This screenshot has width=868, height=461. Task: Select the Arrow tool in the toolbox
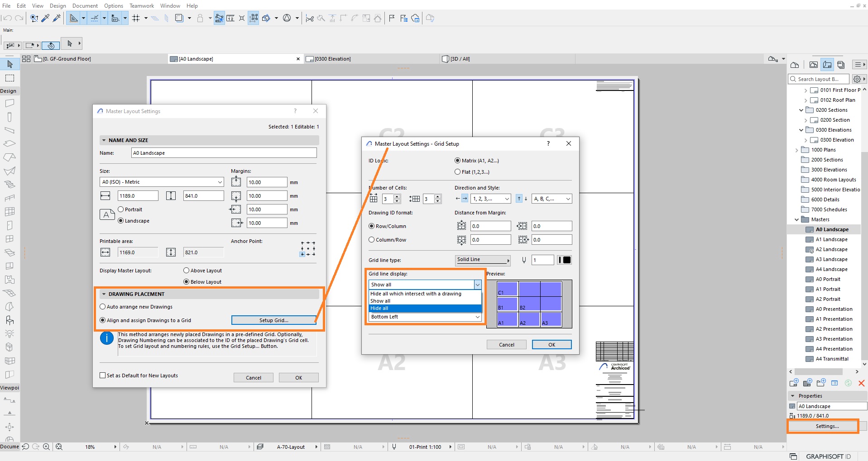pyautogui.click(x=10, y=64)
